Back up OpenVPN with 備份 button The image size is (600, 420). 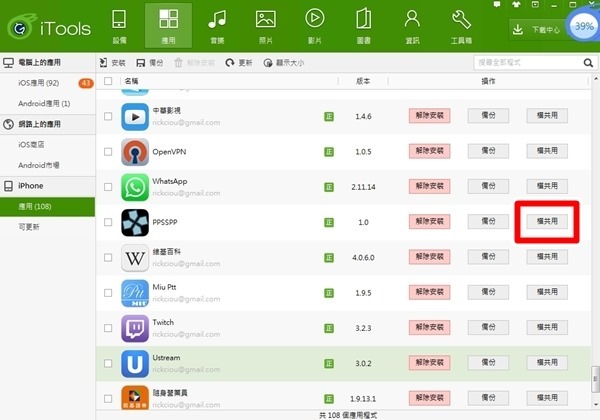(x=488, y=151)
